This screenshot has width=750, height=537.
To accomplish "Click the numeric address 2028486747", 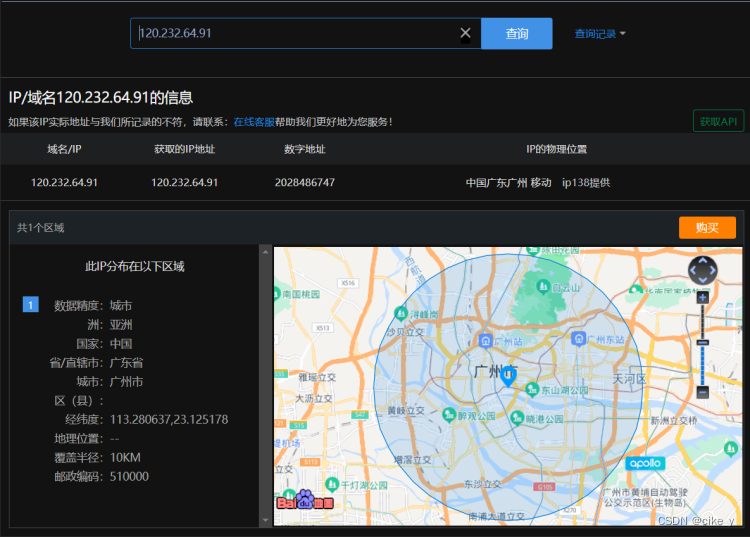I will [x=305, y=182].
